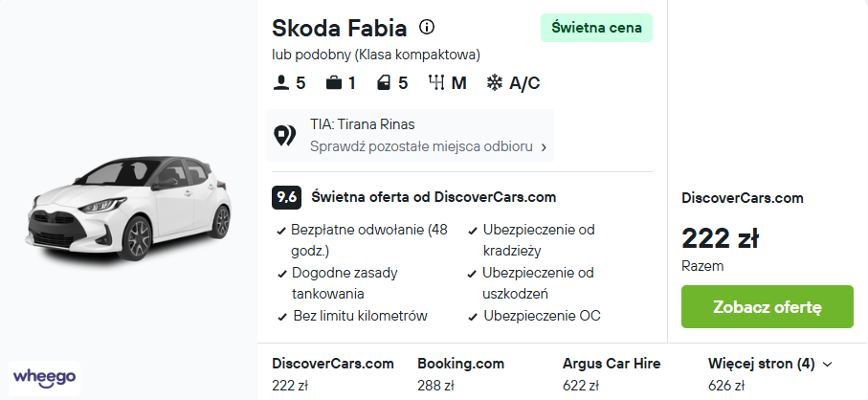Open Sprawdź pozostałe miejsca odbioru chevron
Viewport: 868px width, 400px height.
pyautogui.click(x=544, y=147)
